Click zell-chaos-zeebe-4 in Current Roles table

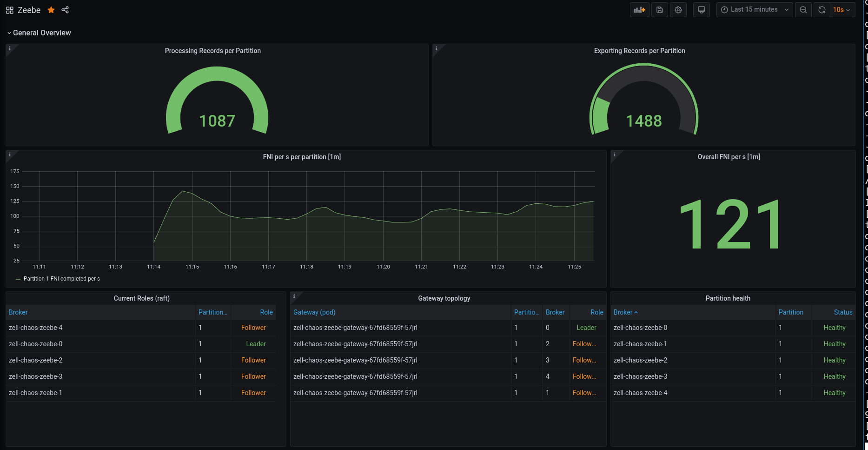(x=36, y=328)
